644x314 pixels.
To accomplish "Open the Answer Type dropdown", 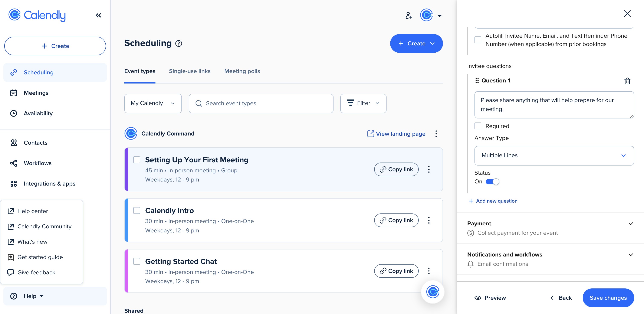I will [x=554, y=156].
